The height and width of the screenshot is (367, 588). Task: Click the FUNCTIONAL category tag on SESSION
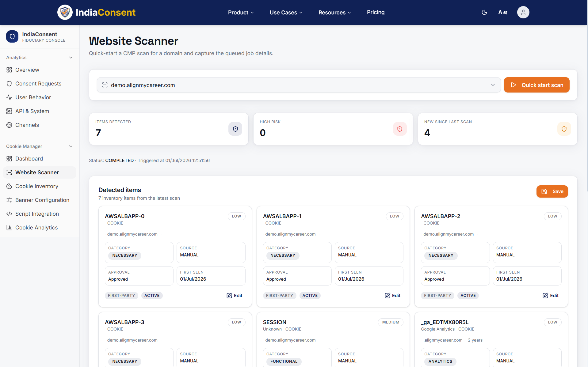tap(284, 361)
